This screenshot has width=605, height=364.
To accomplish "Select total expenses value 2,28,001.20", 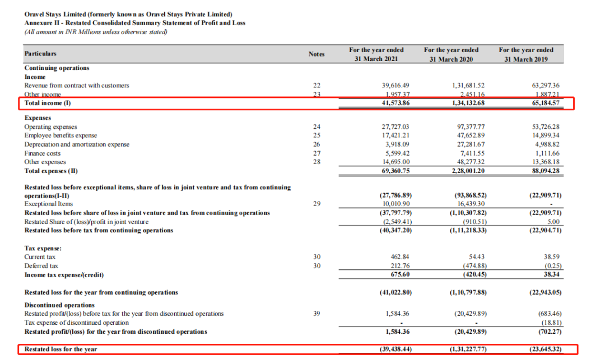I will coord(468,171).
